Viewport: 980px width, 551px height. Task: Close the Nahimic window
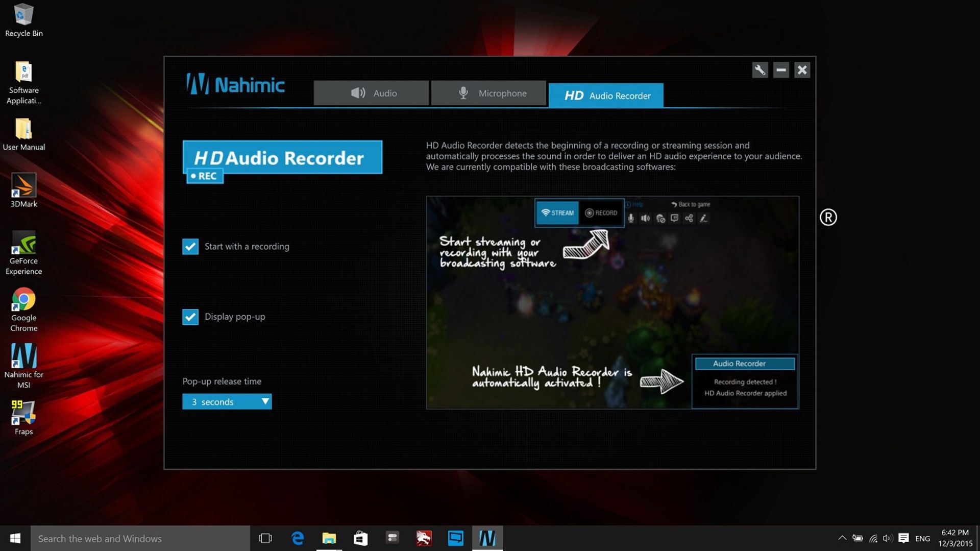point(802,70)
